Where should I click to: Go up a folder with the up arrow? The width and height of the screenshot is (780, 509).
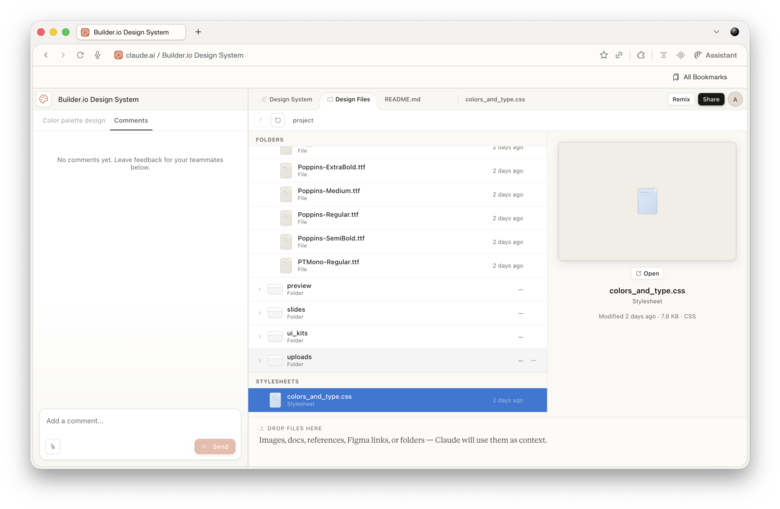[261, 120]
